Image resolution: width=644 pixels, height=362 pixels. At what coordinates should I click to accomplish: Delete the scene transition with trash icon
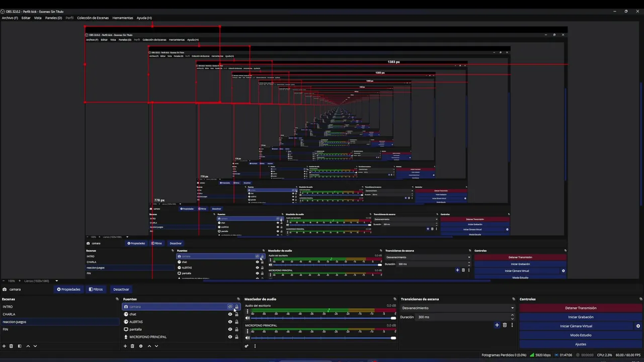coord(505,325)
